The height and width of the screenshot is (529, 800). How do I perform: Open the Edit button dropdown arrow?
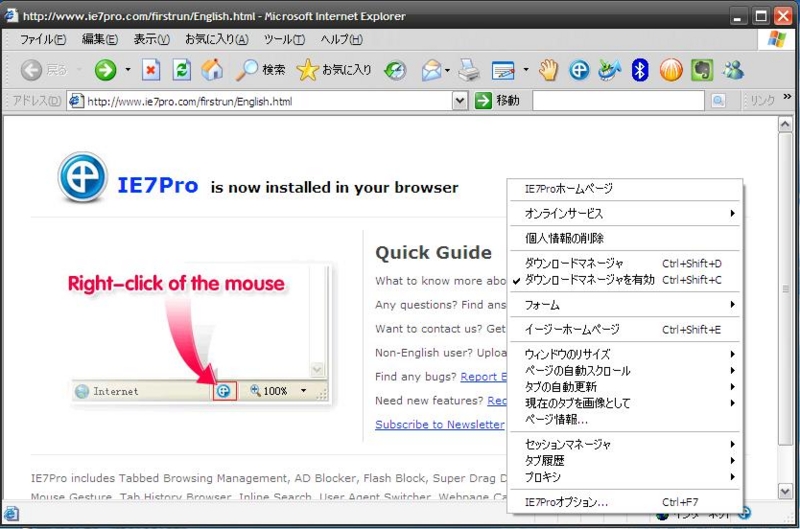[x=526, y=70]
